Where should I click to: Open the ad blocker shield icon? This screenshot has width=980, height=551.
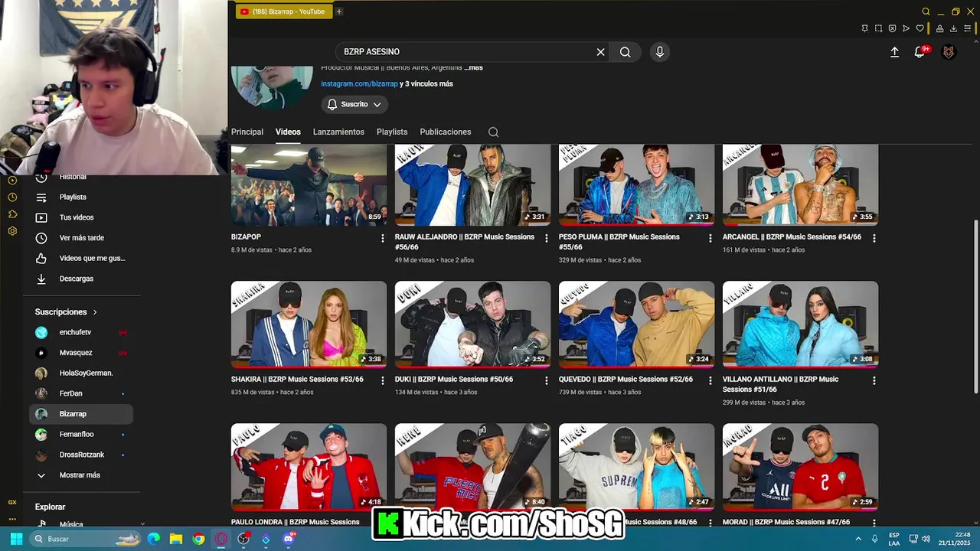point(892,28)
